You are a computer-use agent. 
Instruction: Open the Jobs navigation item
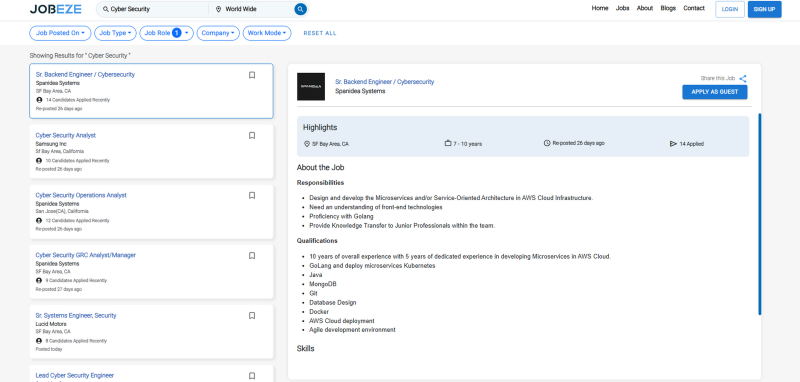pos(622,8)
